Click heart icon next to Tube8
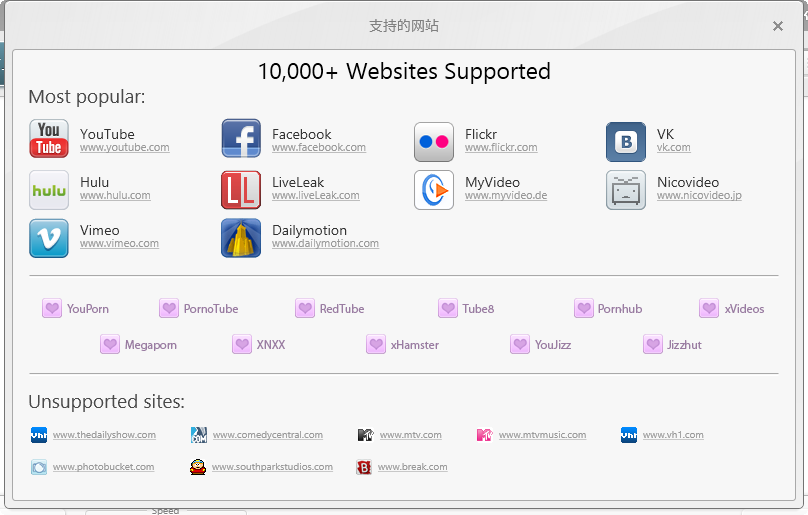Image resolution: width=808 pixels, height=515 pixels. tap(448, 309)
